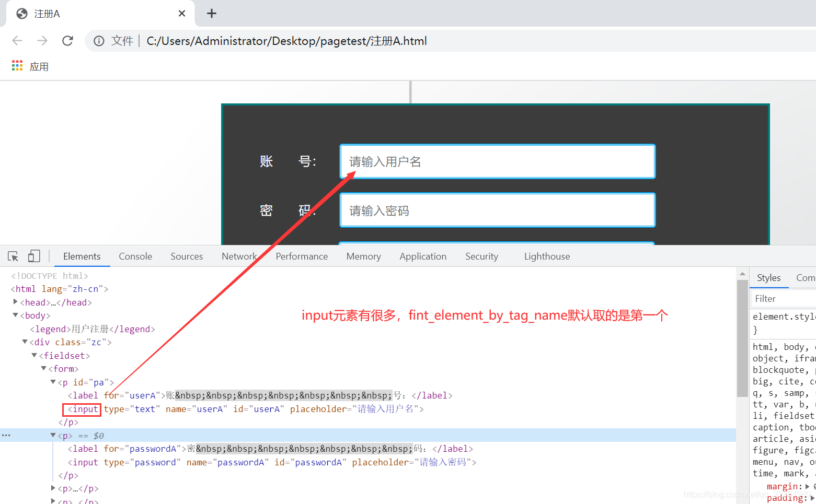Switch to the Computed sidebar tab
816x504 pixels.
(805, 278)
